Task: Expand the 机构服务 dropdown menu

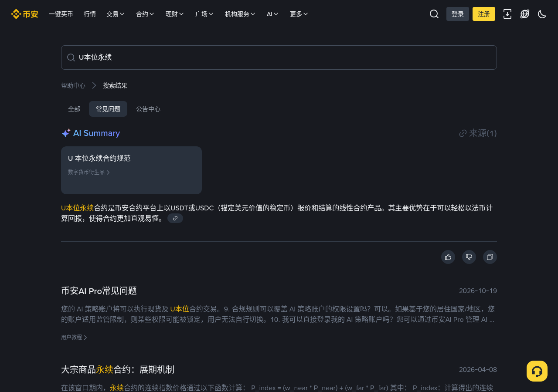Action: coord(240,14)
